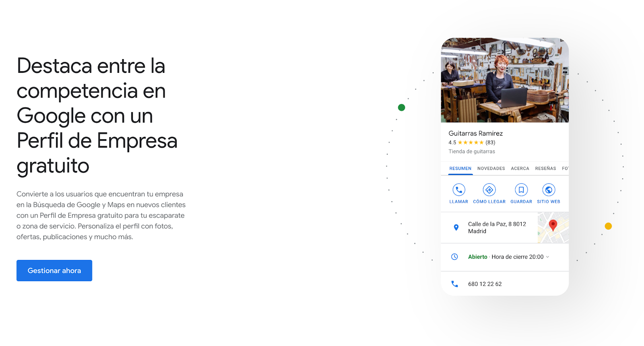Click the phone icon beside 680 12 22 62
The height and width of the screenshot is (346, 644).
click(x=454, y=284)
